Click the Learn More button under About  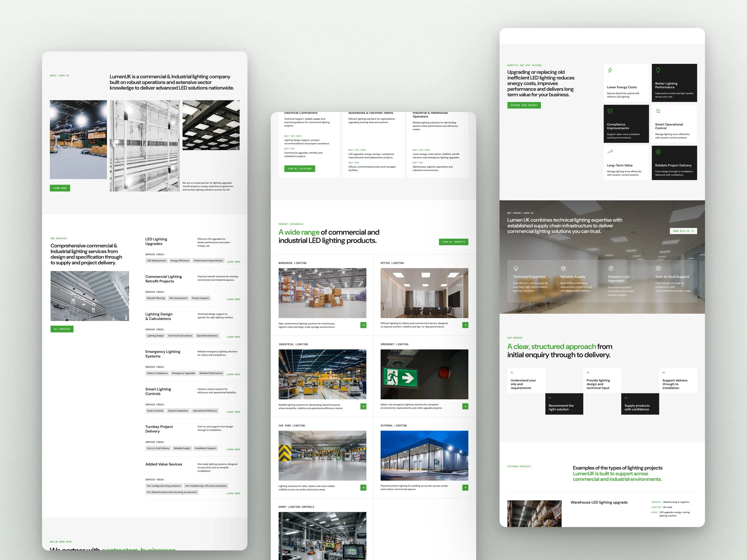pyautogui.click(x=60, y=188)
